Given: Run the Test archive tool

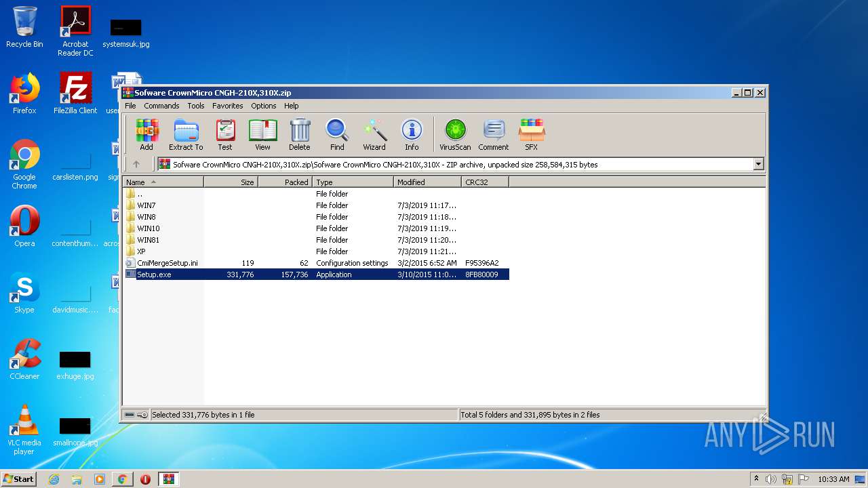Looking at the screenshot, I should [x=225, y=134].
